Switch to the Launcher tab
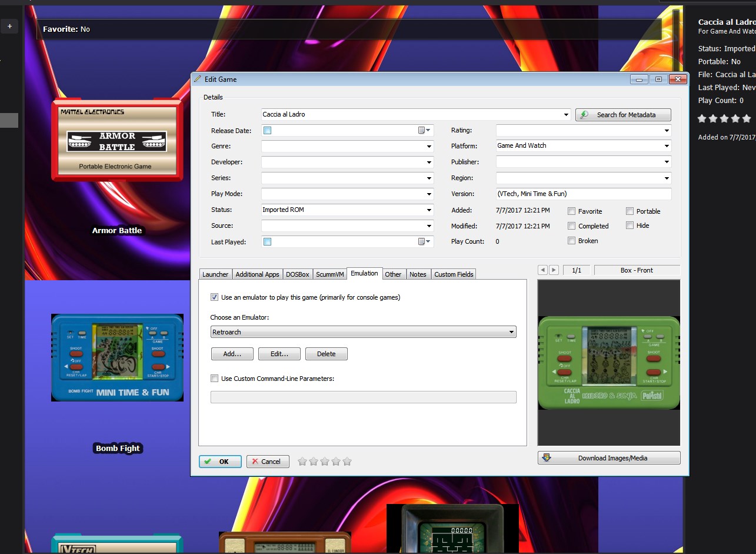756x554 pixels. (x=215, y=274)
